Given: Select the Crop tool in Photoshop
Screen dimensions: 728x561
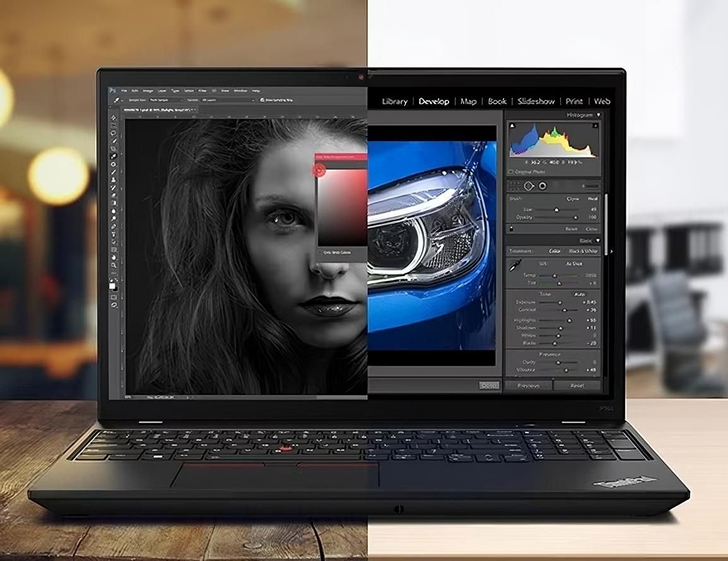Looking at the screenshot, I should (114, 149).
